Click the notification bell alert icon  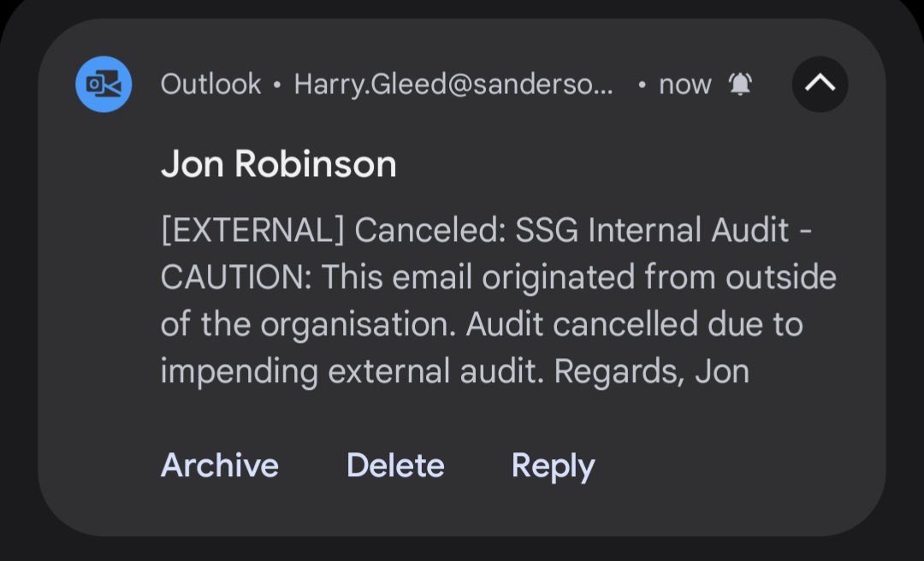coord(740,84)
